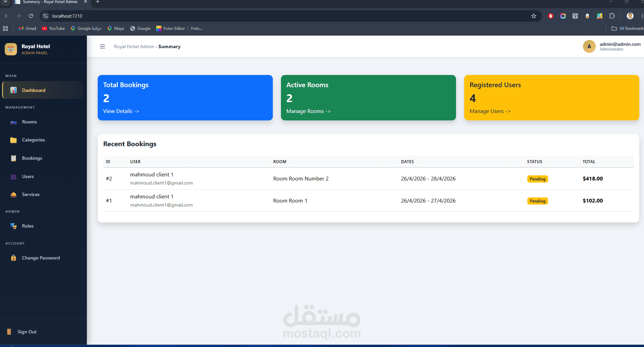644x347 pixels.
Task: Click the Royal Hotel logo icon
Action: click(11, 49)
